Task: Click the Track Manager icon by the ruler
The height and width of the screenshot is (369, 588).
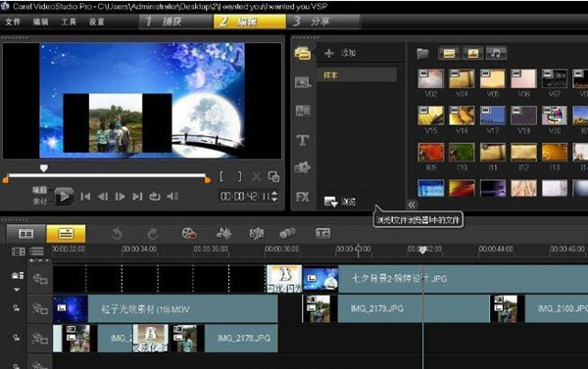Action: (19, 252)
